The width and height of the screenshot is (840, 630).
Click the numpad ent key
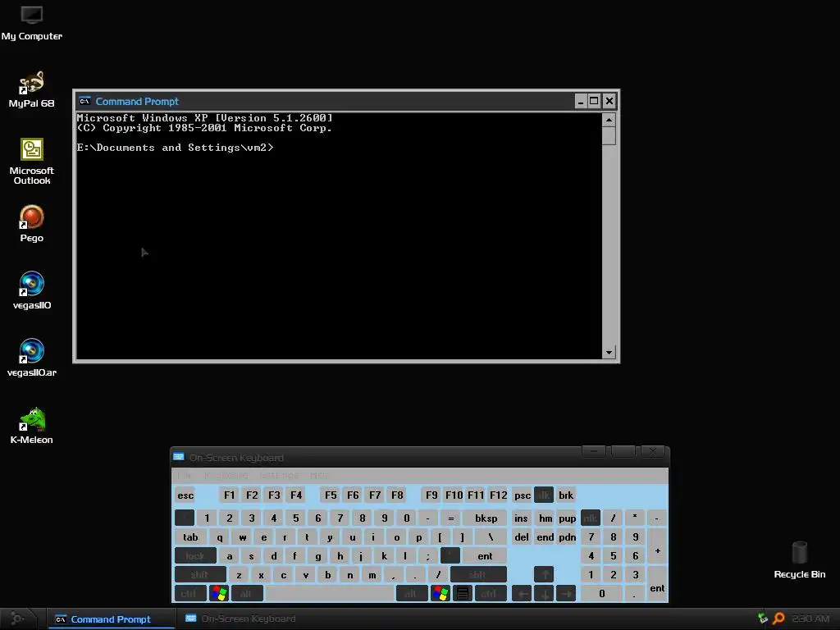(x=657, y=584)
